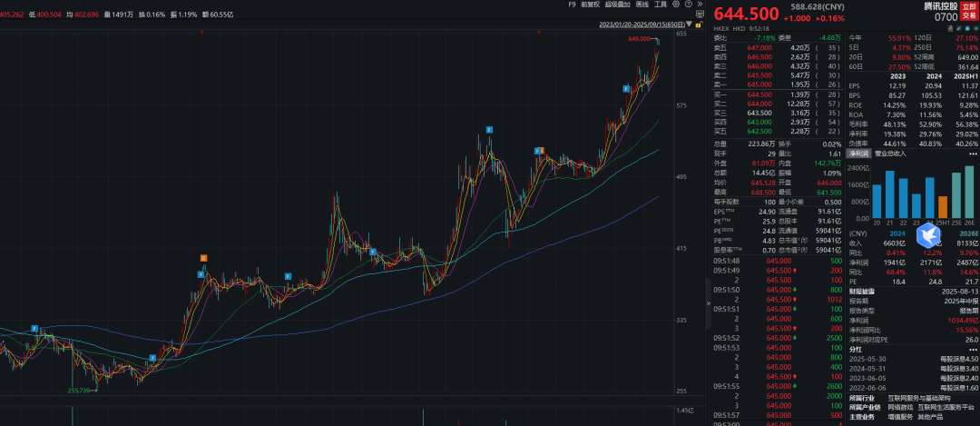Select the 卖五 647.000 ask row
Image resolution: width=980 pixels, height=426 pixels.
(x=779, y=47)
